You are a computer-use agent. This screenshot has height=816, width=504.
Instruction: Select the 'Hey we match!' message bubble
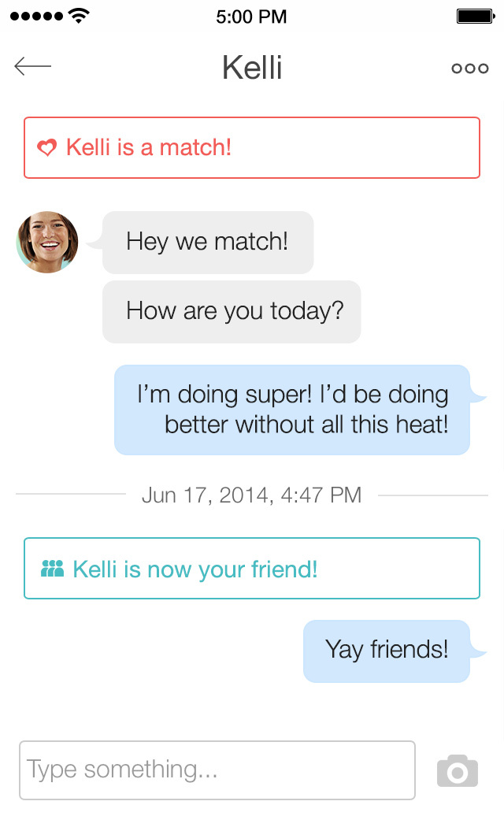pyautogui.click(x=208, y=242)
